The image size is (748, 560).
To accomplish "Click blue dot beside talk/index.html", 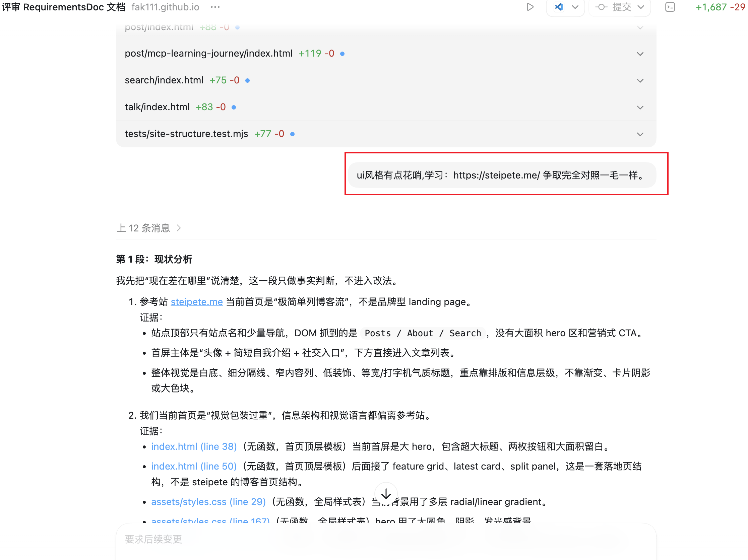I will point(234,108).
